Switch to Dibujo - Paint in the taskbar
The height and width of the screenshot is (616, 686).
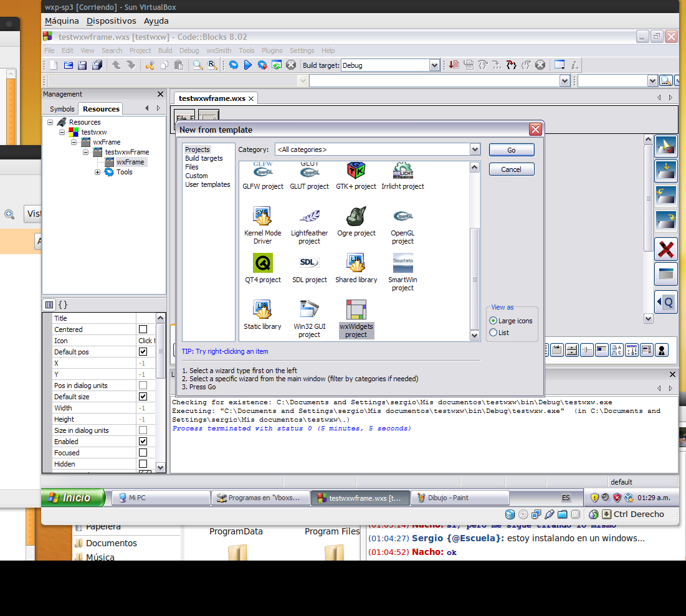point(459,498)
